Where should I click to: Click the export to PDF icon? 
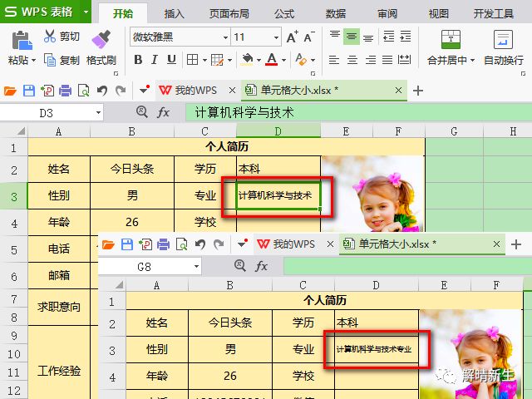click(x=47, y=91)
